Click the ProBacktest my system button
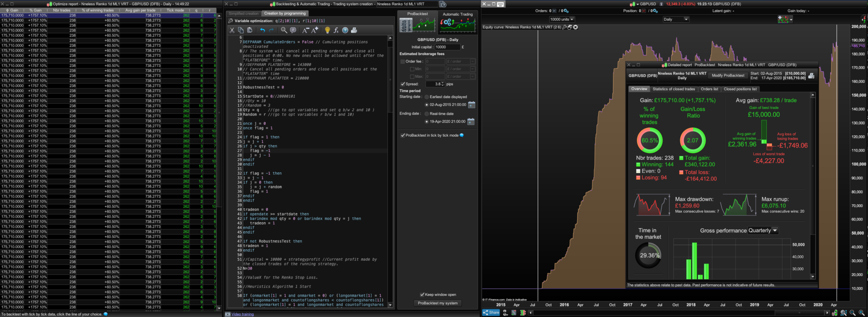This screenshot has width=868, height=317. point(437,303)
